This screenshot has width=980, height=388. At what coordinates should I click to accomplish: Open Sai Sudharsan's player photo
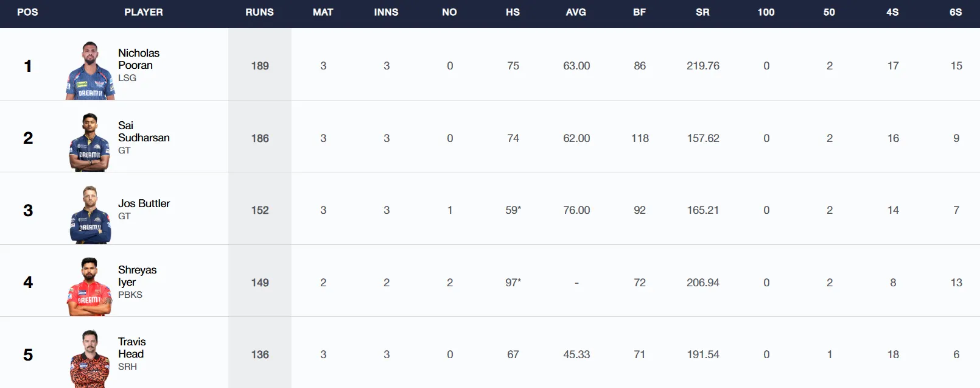click(90, 142)
